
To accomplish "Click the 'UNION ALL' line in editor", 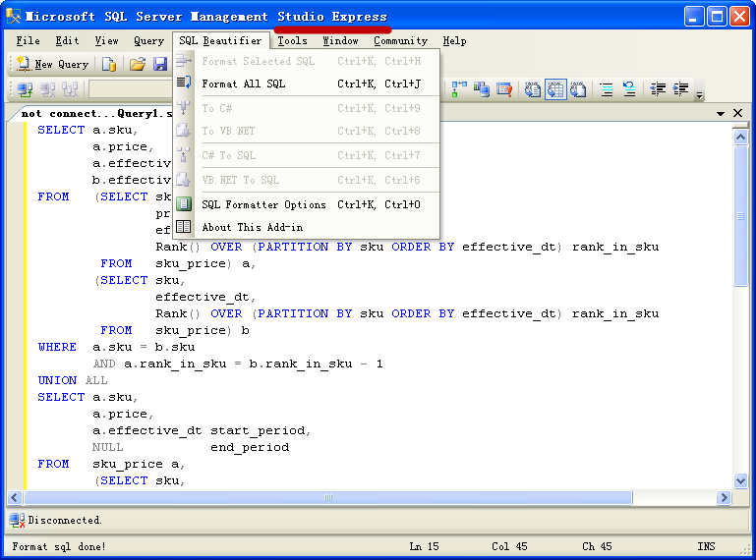I will pyautogui.click(x=73, y=381).
